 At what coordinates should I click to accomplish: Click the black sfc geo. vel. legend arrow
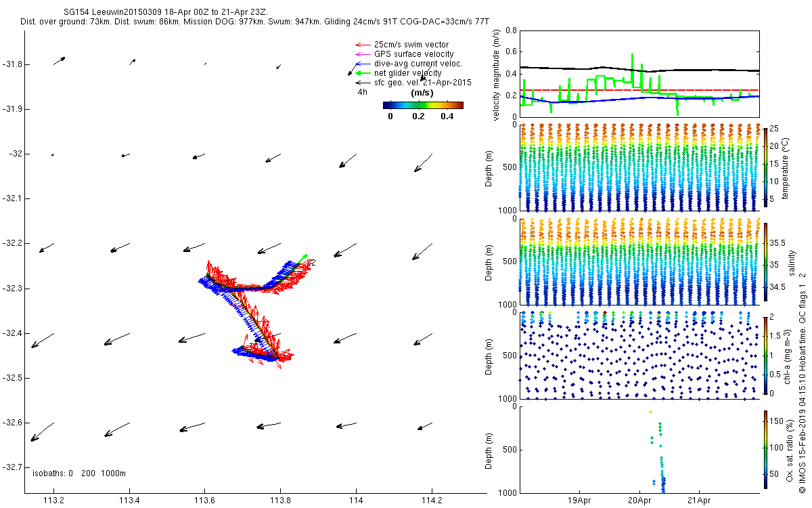[361, 82]
